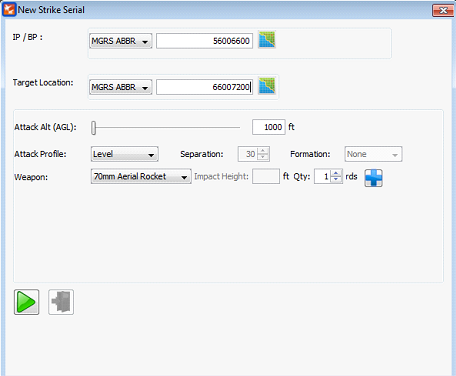Close the New Strike Serial window

[443, 10]
